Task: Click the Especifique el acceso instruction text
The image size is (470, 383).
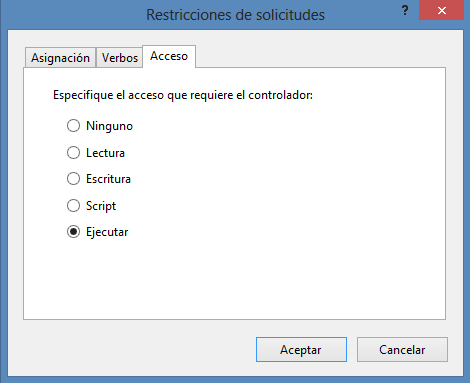Action: (183, 95)
